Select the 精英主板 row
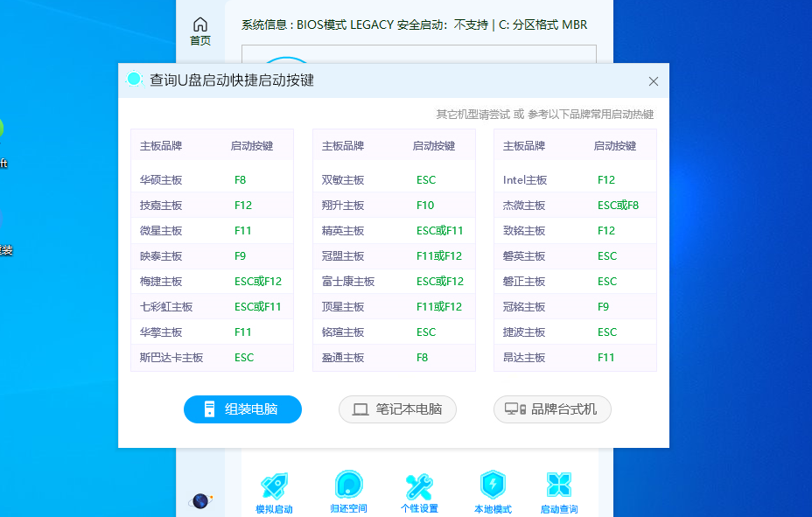The height and width of the screenshot is (517, 812). pos(394,230)
